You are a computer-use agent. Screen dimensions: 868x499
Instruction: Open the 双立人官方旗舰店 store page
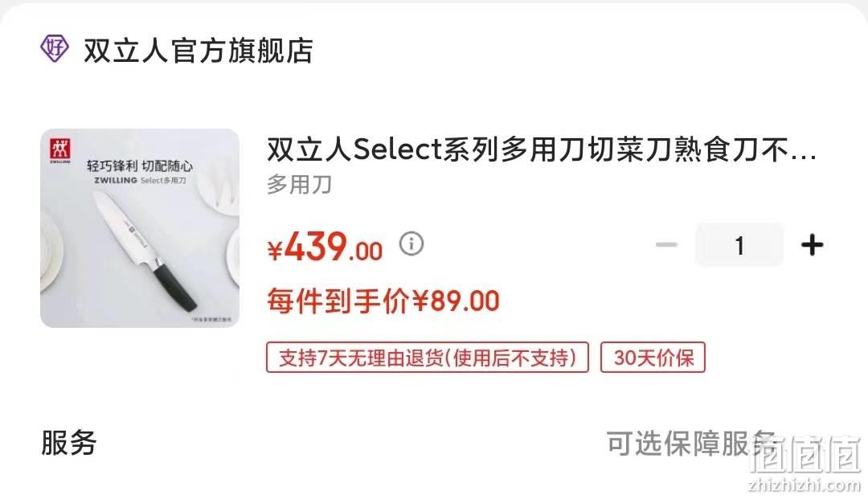click(199, 51)
